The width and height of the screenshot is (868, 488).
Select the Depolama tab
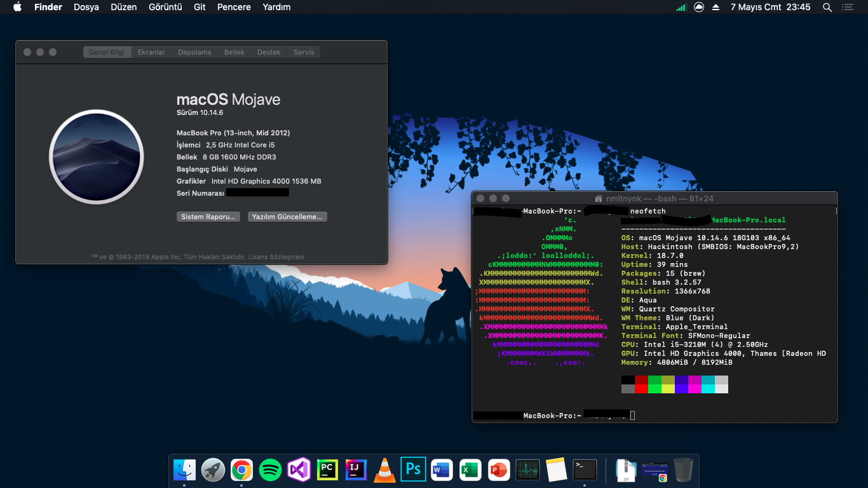(194, 52)
